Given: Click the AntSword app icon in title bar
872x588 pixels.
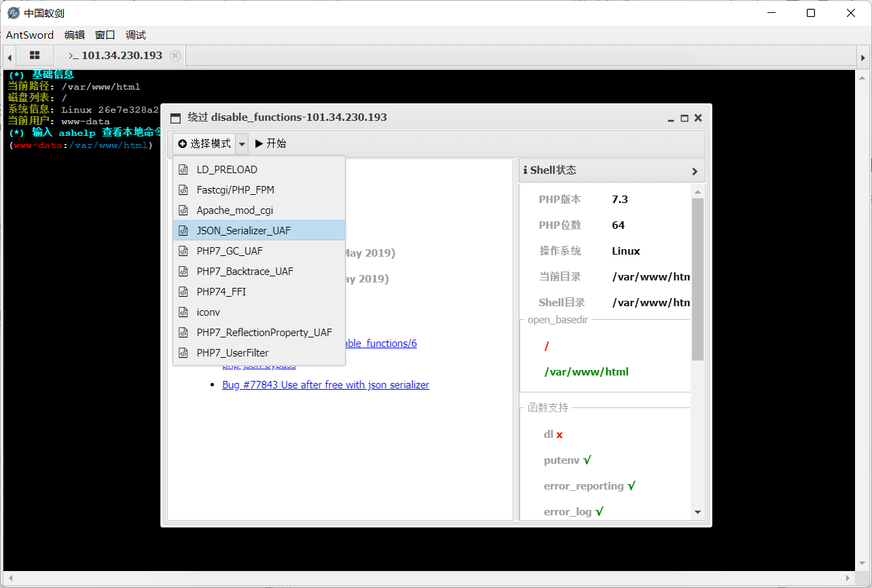Looking at the screenshot, I should tap(13, 13).
